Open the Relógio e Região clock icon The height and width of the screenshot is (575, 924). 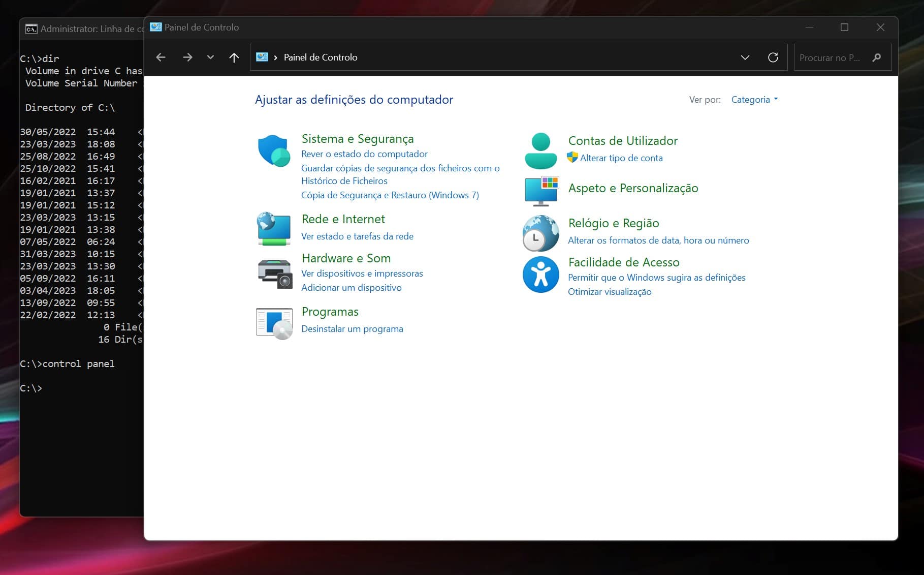tap(540, 233)
